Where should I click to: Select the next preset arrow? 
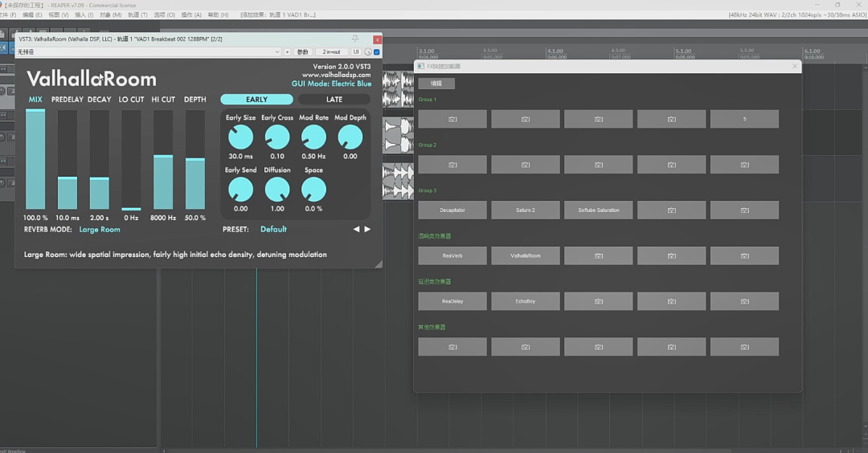(x=367, y=229)
